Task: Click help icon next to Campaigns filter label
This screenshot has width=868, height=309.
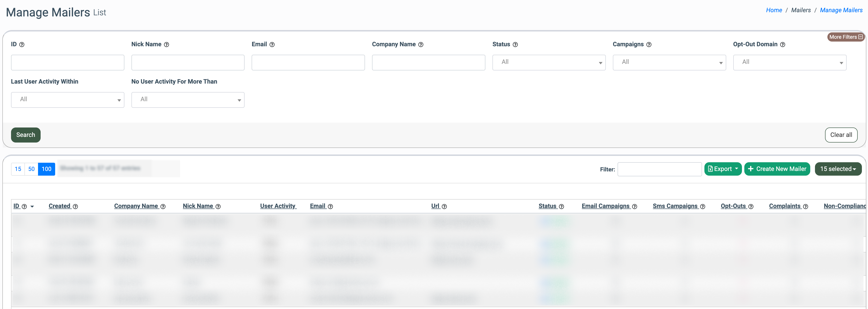Action: 649,44
